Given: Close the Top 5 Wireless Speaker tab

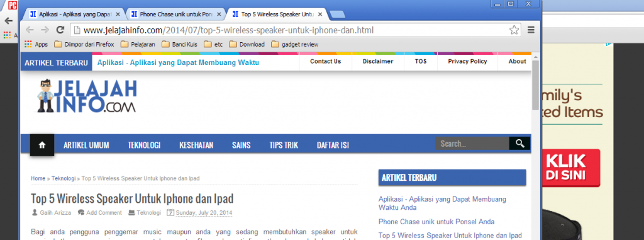Looking at the screenshot, I should click(320, 14).
